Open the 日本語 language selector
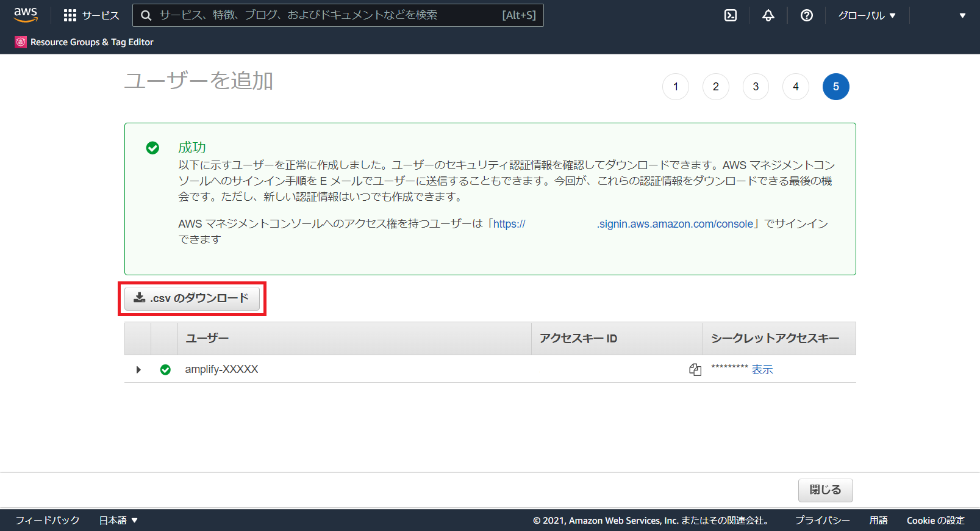The image size is (980, 531). [x=118, y=520]
